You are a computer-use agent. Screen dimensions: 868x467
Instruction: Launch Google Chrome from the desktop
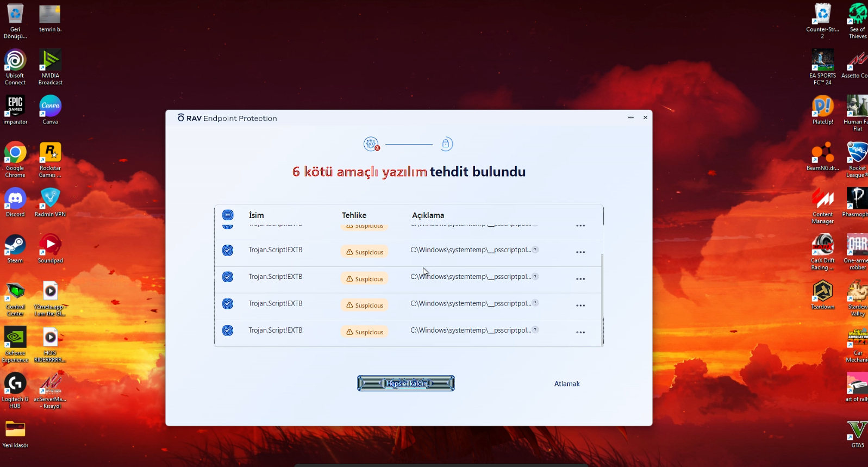pyautogui.click(x=15, y=160)
